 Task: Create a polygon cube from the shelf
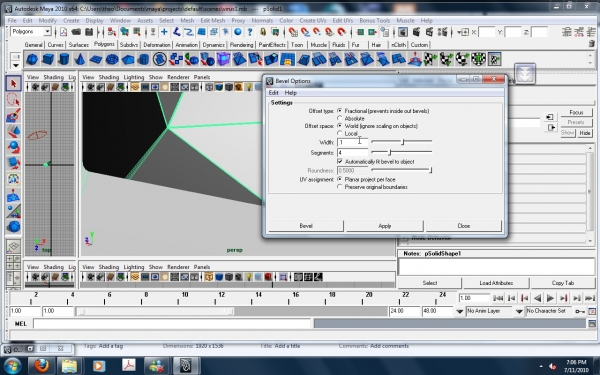click(48, 59)
